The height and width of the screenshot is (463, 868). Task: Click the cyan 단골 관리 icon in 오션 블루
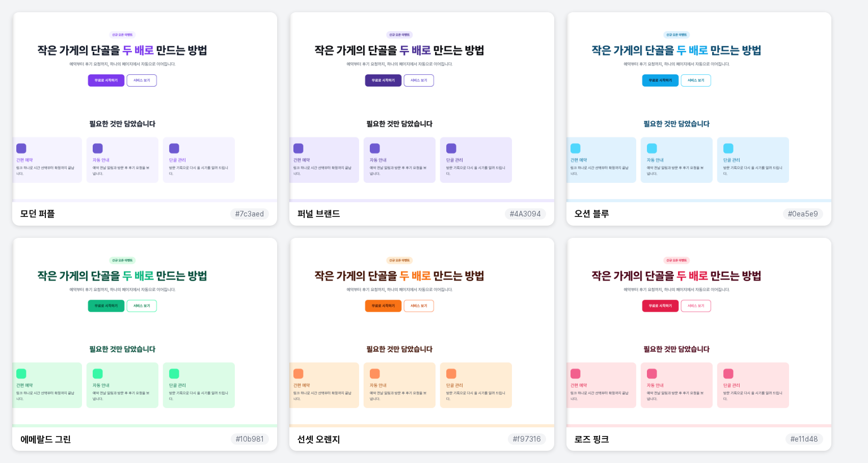[x=728, y=148]
